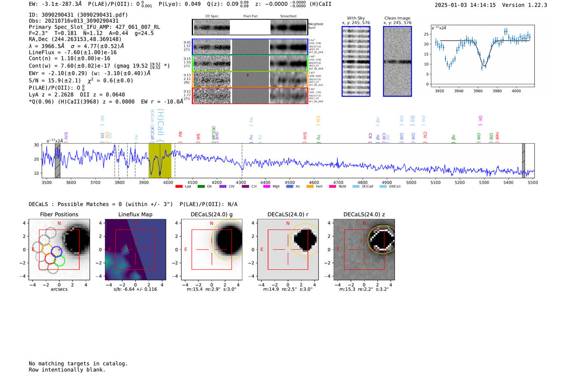Screen dimensions: 576x392
Task: Click the dashed line marker near 4300
Action: click(x=242, y=160)
